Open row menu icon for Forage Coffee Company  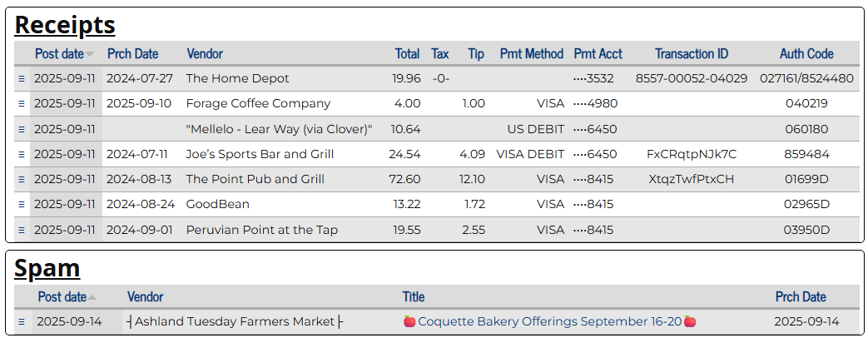(22, 103)
